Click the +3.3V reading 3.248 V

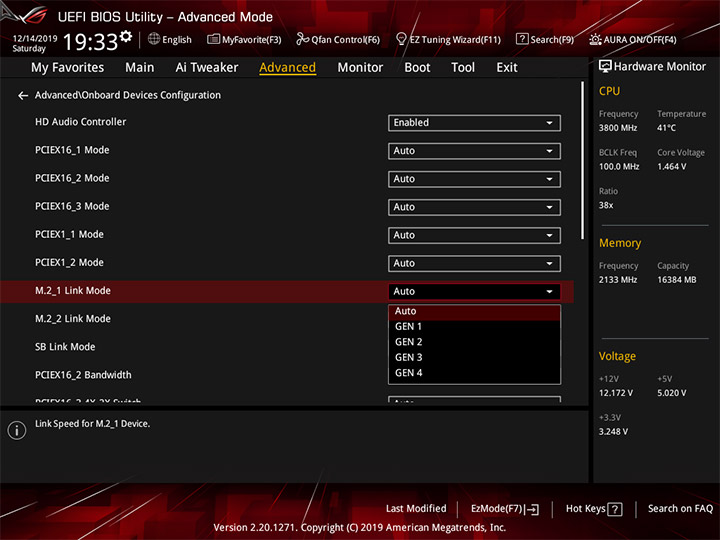[x=613, y=432]
